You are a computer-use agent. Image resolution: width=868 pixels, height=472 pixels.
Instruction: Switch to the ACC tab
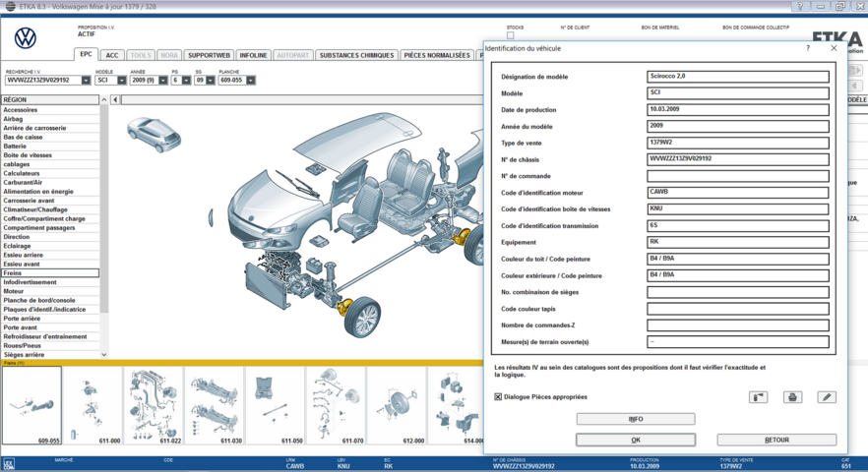pos(112,55)
